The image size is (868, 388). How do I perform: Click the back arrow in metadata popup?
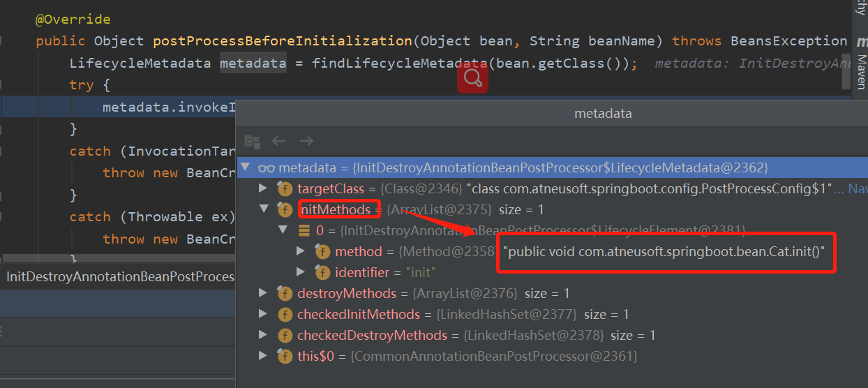279,141
